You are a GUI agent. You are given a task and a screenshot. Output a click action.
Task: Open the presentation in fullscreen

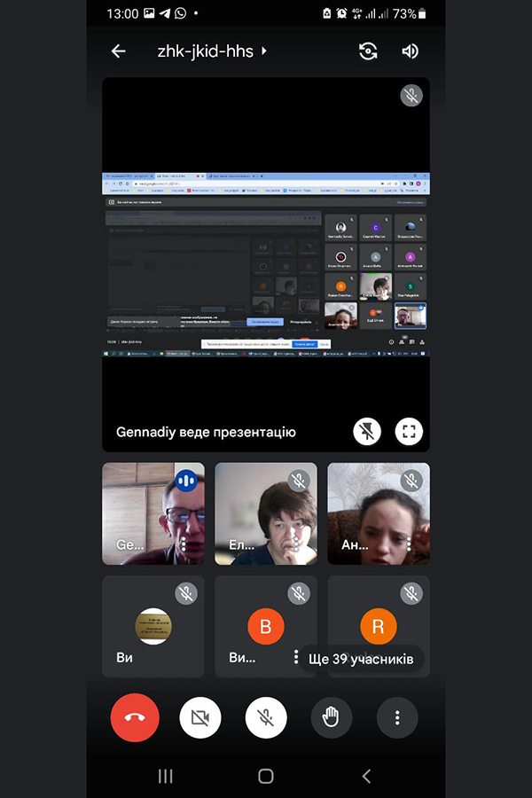click(409, 432)
